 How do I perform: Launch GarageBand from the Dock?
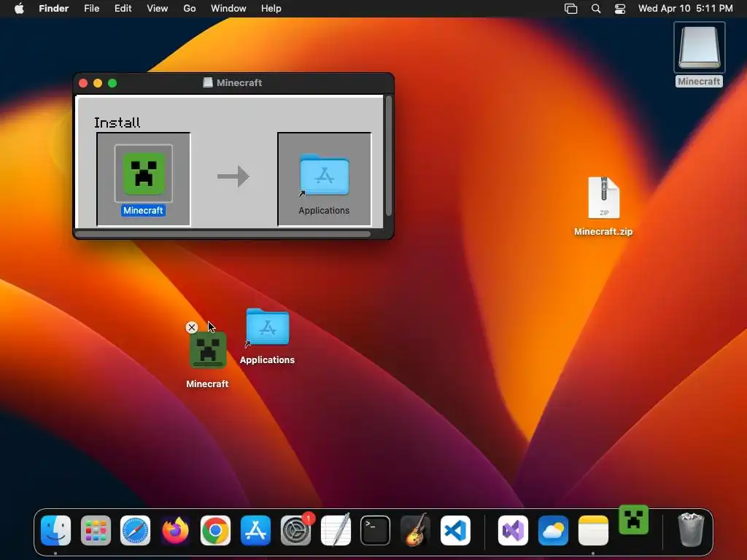pyautogui.click(x=415, y=531)
